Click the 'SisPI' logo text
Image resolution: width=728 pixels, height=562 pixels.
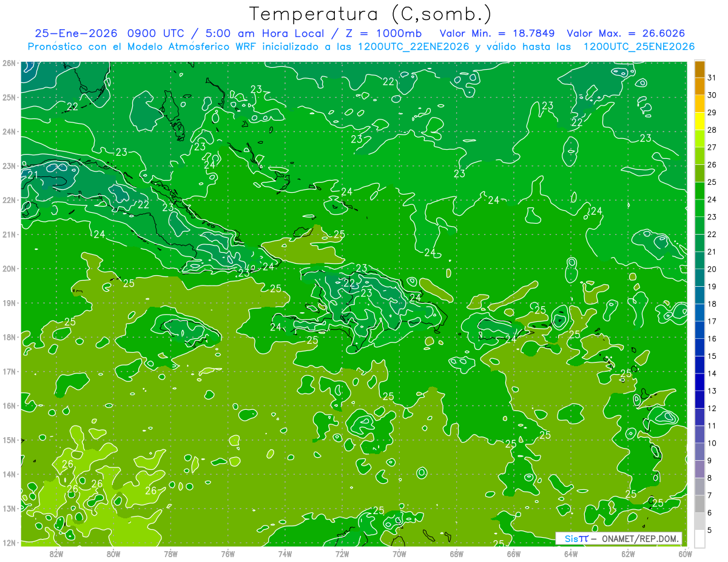[576, 538]
